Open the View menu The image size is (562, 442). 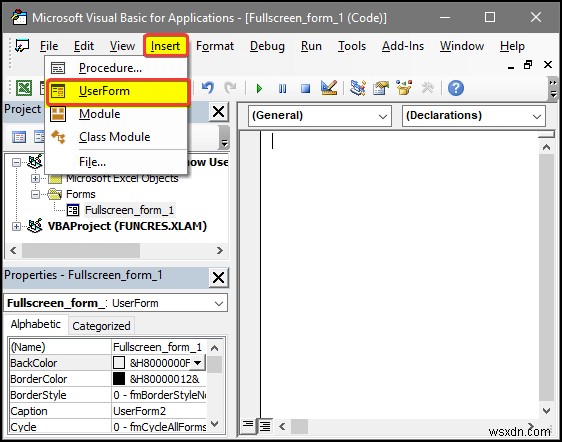[122, 46]
